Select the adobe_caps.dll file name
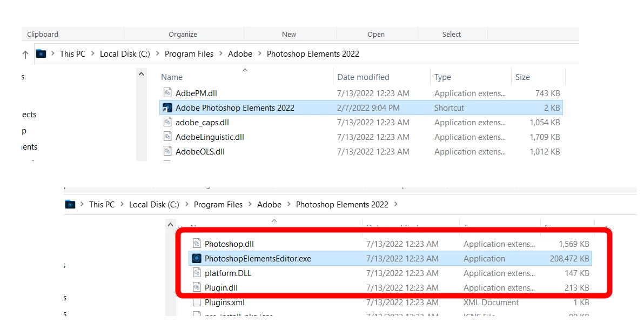This screenshot has height=336, width=644. click(202, 123)
